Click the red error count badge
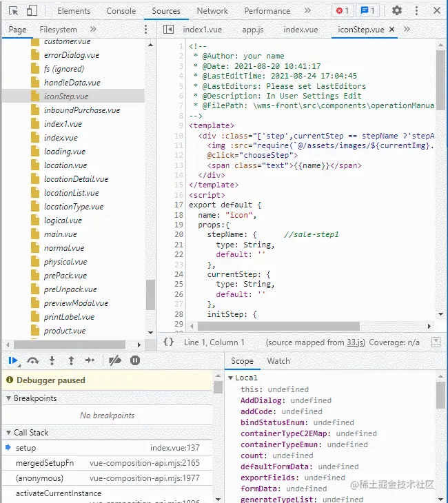The width and height of the screenshot is (448, 503). 343,10
